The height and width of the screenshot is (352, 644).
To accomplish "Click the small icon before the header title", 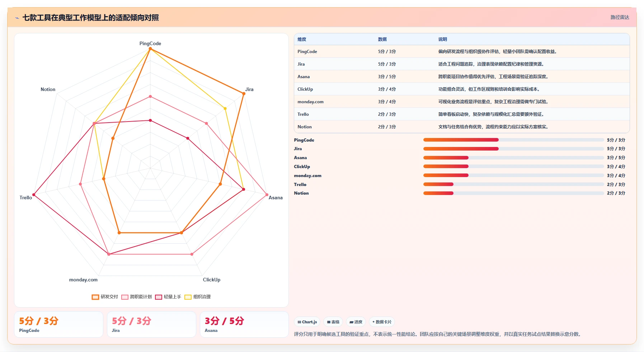I will (x=17, y=18).
